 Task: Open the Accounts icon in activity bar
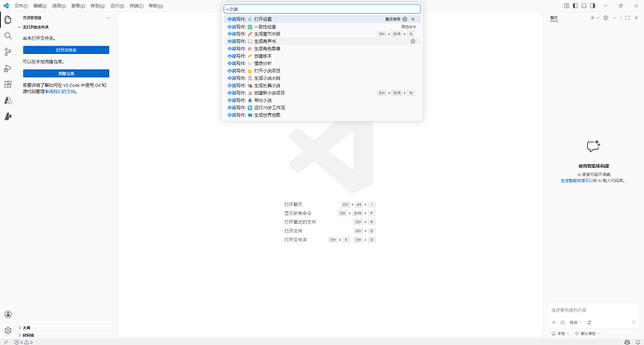click(7, 314)
